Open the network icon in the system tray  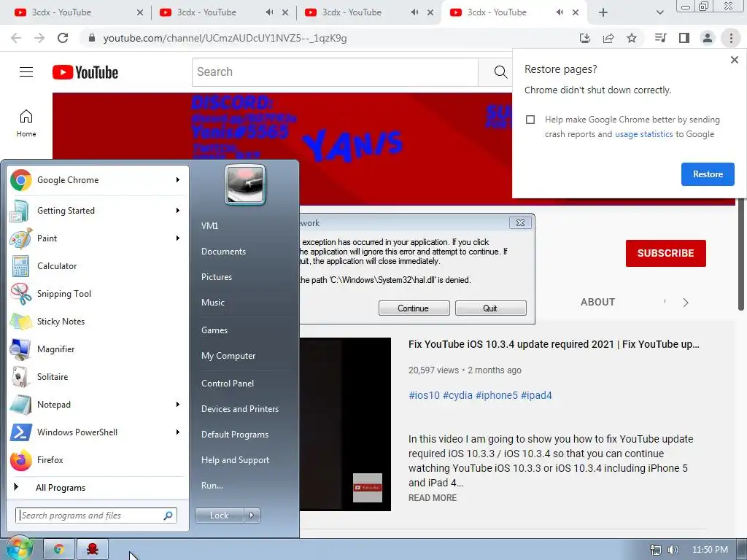click(656, 550)
